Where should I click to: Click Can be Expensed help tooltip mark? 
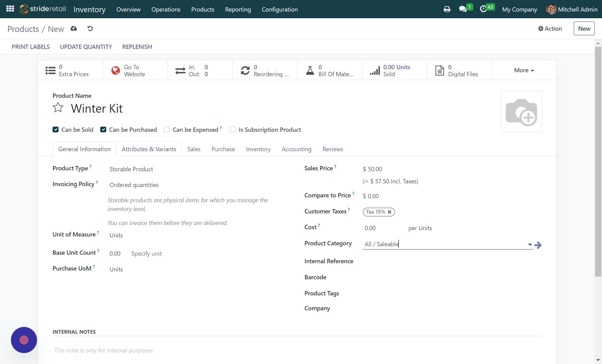click(221, 128)
